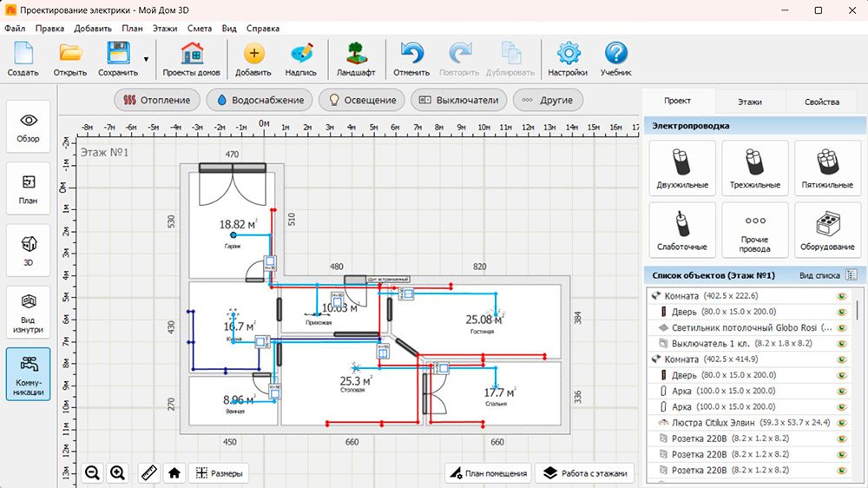Hide Дверь (80.0 x 15.0 x 200.0) under first Комната

[x=842, y=312]
